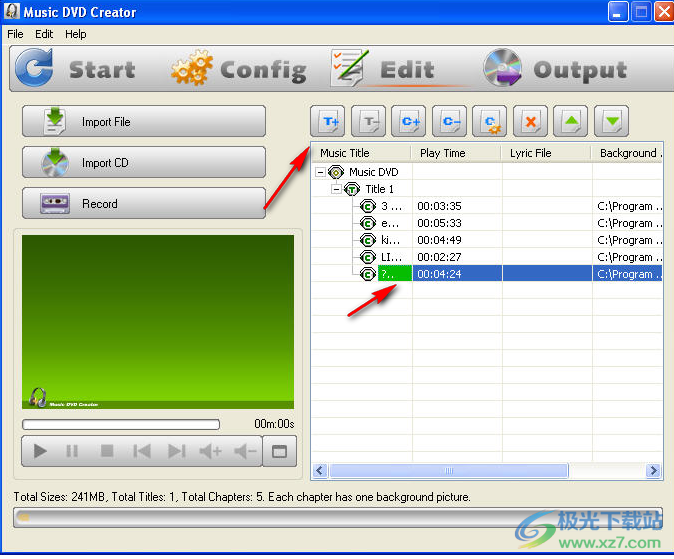Click the scroll left arrow of list

[x=319, y=470]
